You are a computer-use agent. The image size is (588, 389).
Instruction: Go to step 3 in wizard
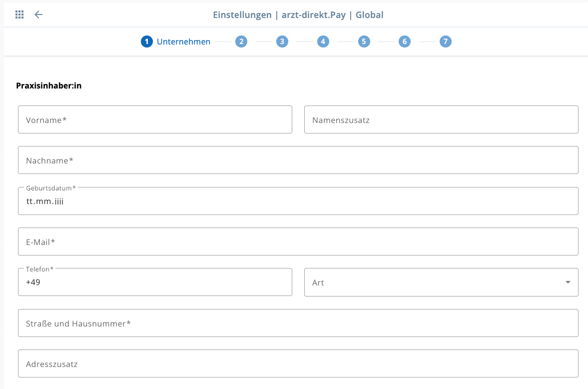282,41
